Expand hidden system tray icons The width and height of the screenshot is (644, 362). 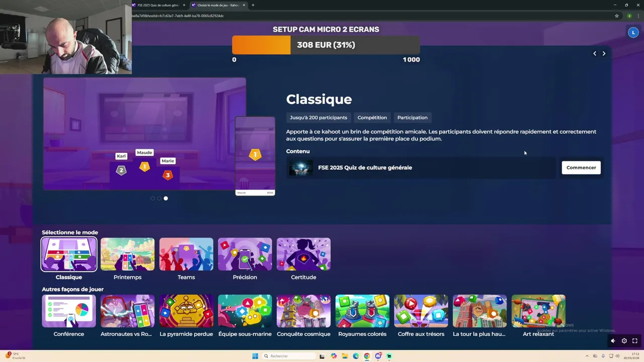[x=587, y=356]
